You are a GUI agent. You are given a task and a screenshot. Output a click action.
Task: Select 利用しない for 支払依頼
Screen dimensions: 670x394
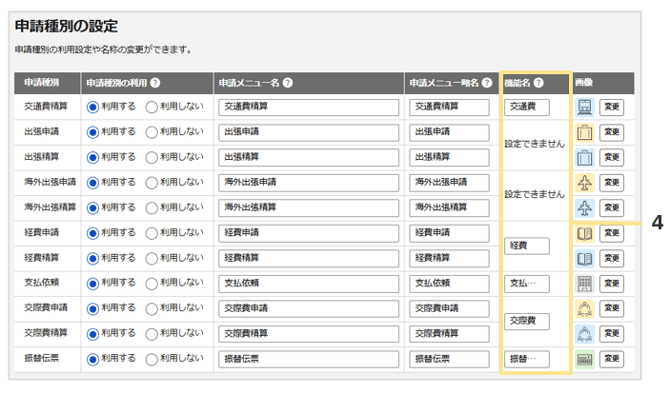(151, 284)
